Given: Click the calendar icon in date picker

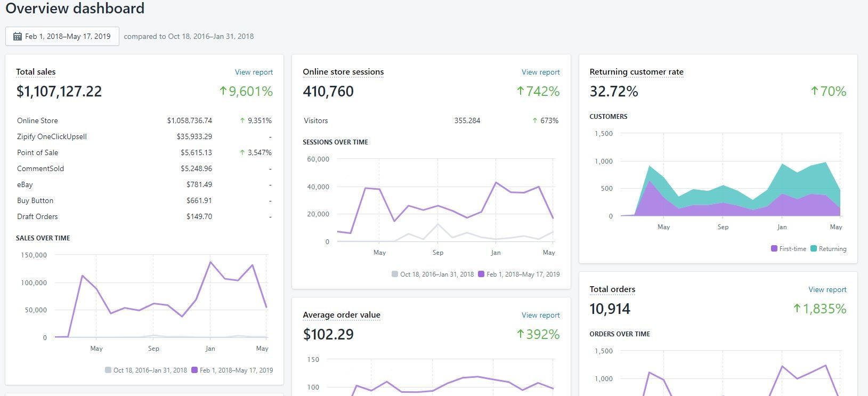Looking at the screenshot, I should click(18, 37).
